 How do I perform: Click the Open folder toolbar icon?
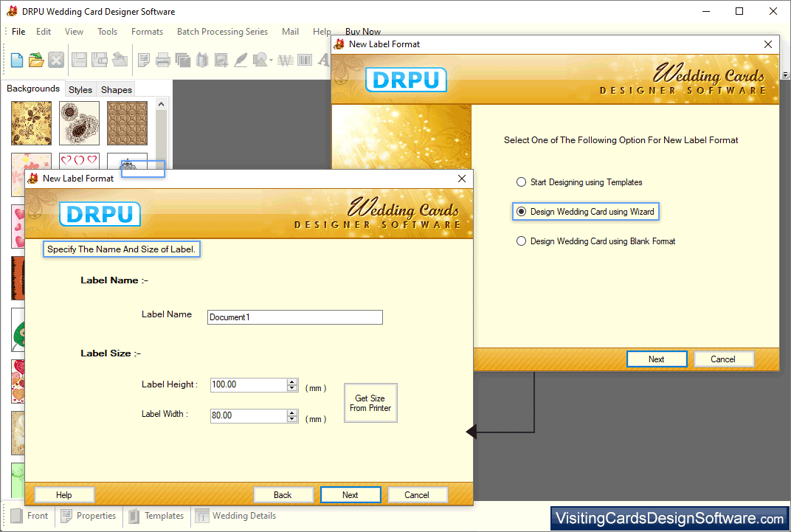[x=36, y=60]
